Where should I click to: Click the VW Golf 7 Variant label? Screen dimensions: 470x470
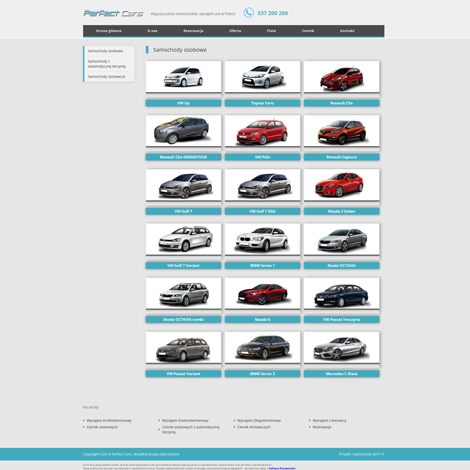pos(183,265)
